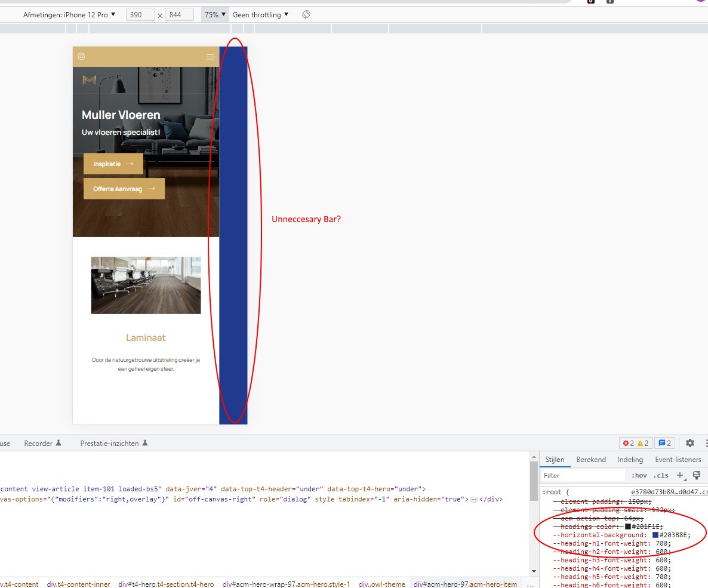Switch to the Stijlen tab
This screenshot has height=588, width=708.
click(555, 459)
